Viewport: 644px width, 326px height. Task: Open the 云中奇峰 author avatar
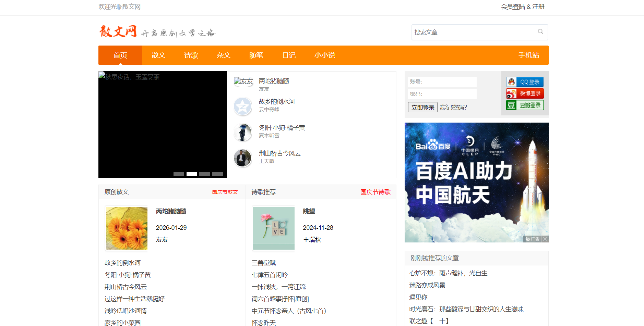click(242, 106)
